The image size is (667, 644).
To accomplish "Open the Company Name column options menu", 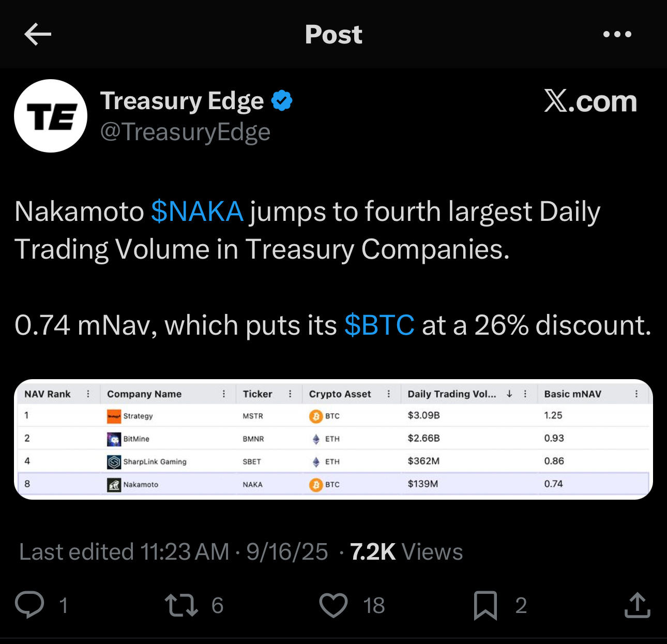I will (x=224, y=394).
